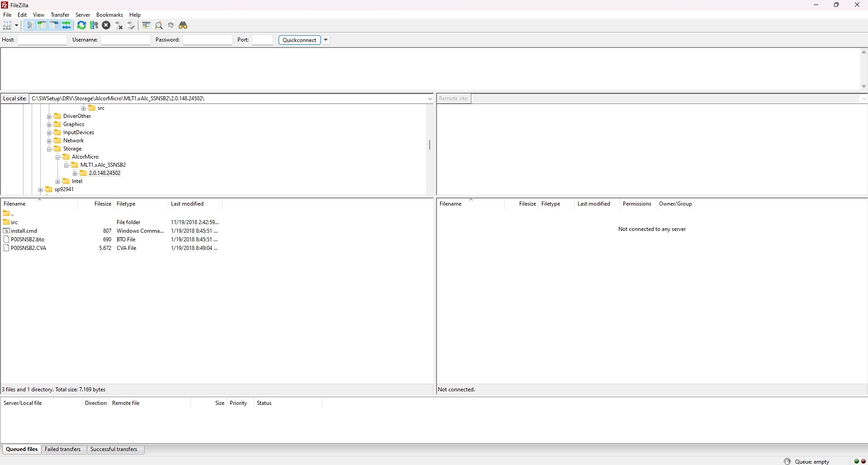This screenshot has width=868, height=465.
Task: Open directory listing filters dialog
Action: 146,25
